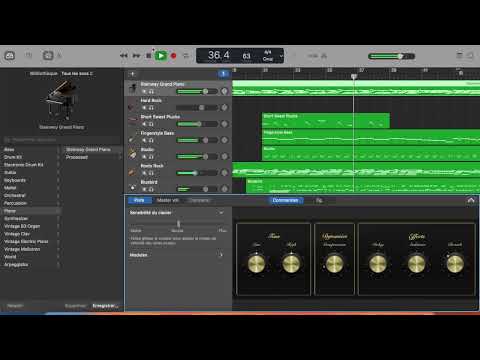The image size is (480, 360).
Task: Click the Comparer tab
Action: coord(199,200)
